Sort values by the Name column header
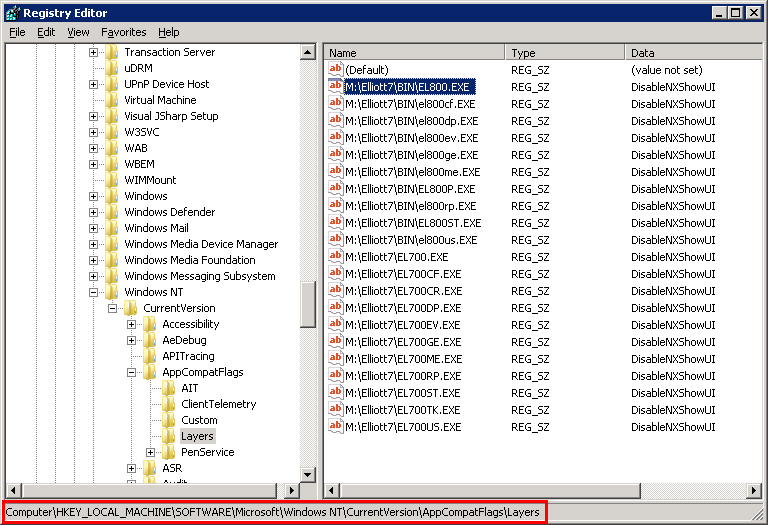Image resolution: width=768 pixels, height=525 pixels. [x=414, y=52]
